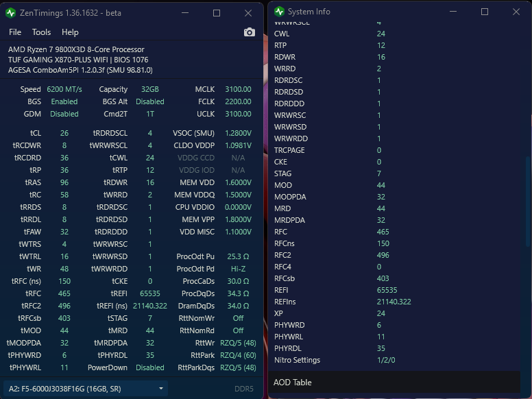
Task: Click the tREFI value 65535 in ZenTimings
Action: tap(150, 293)
